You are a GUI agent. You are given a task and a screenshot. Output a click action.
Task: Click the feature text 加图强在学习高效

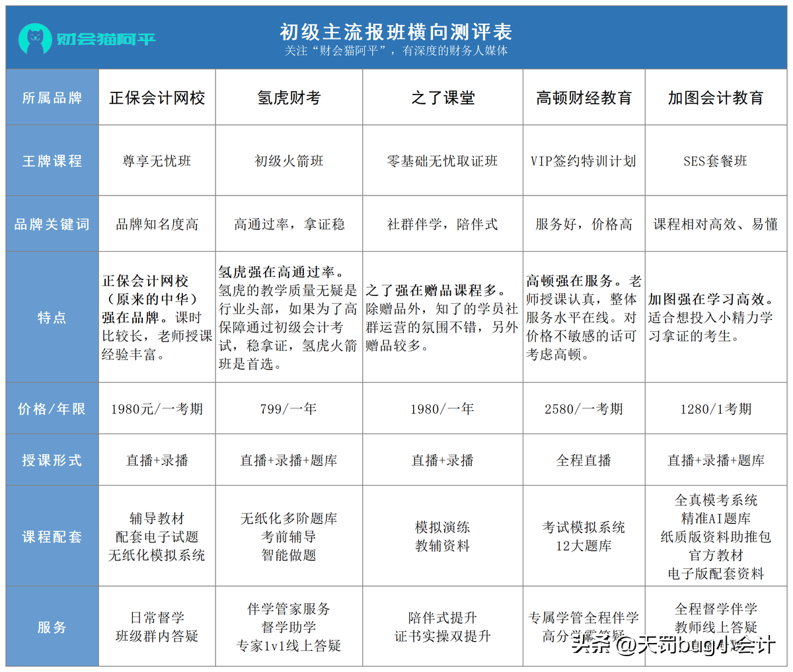[x=711, y=299]
